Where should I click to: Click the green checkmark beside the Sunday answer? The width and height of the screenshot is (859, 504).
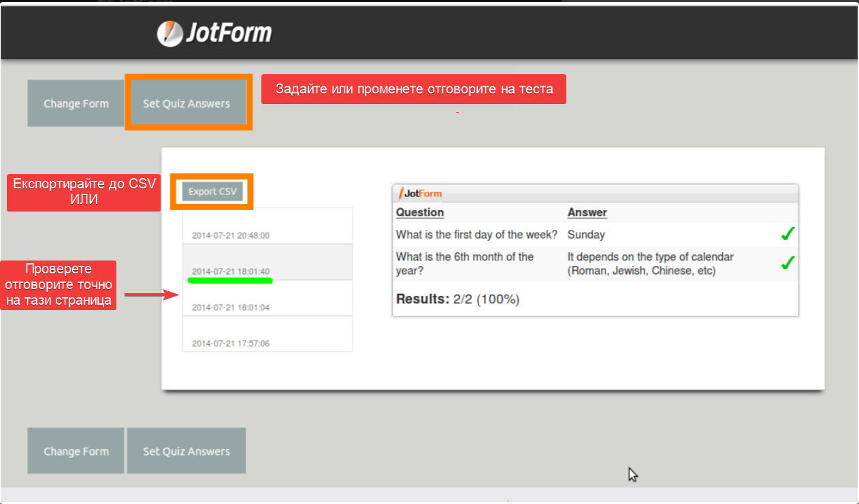coord(788,235)
